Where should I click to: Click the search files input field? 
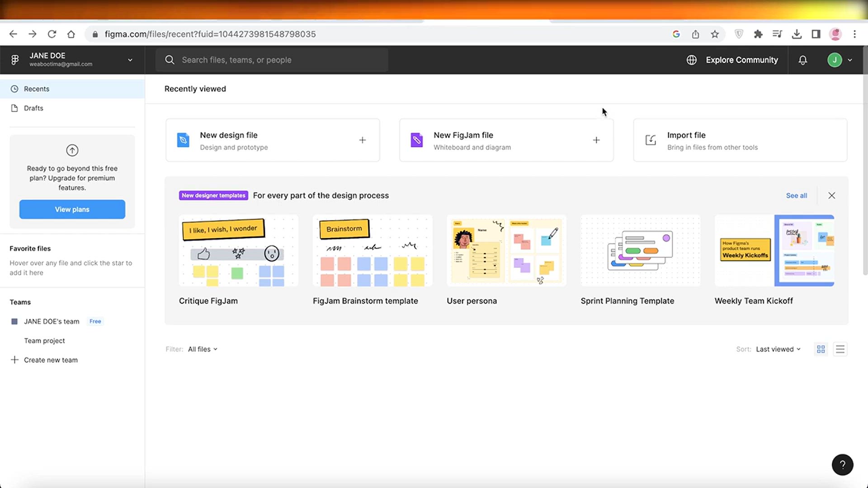[272, 60]
